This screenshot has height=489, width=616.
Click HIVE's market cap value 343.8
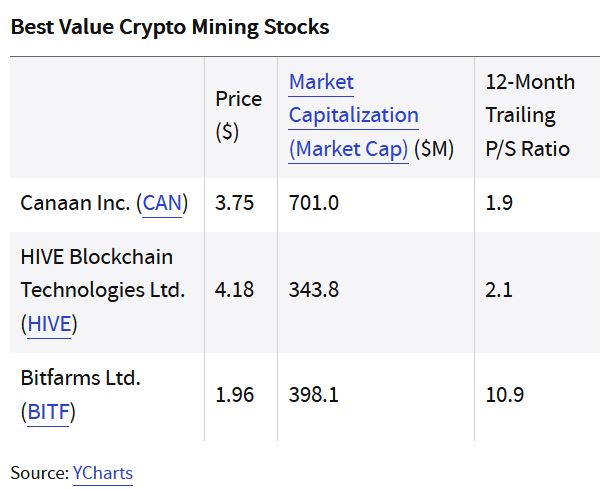314,290
